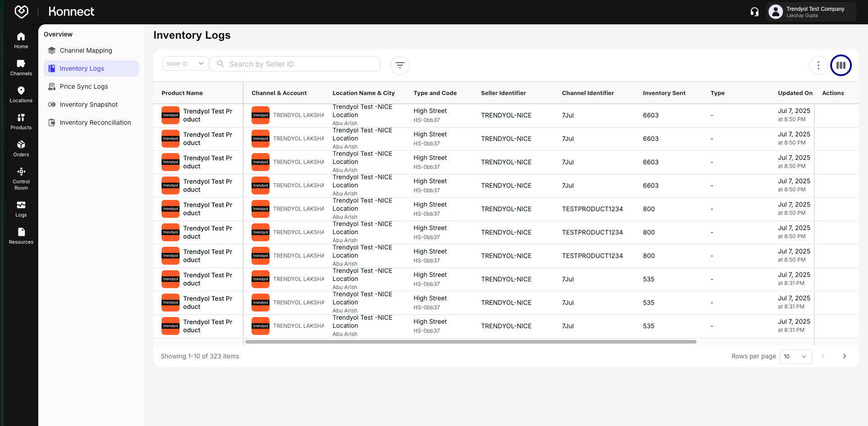This screenshot has width=868, height=426.
Task: Open Price Sync Logs page
Action: click(91, 86)
